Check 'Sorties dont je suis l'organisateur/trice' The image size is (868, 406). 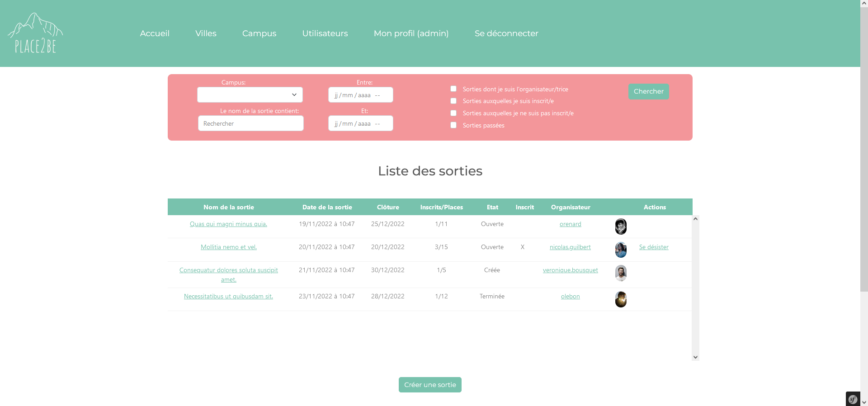point(453,89)
